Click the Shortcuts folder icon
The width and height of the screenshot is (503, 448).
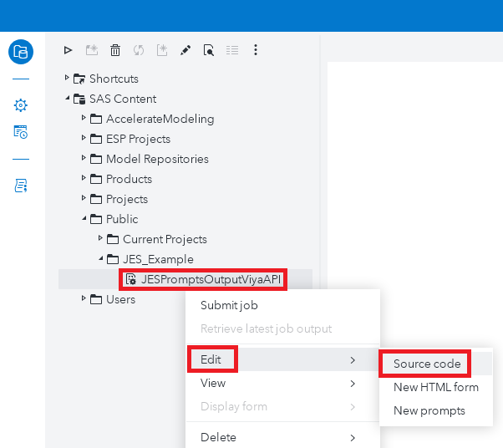(79, 79)
